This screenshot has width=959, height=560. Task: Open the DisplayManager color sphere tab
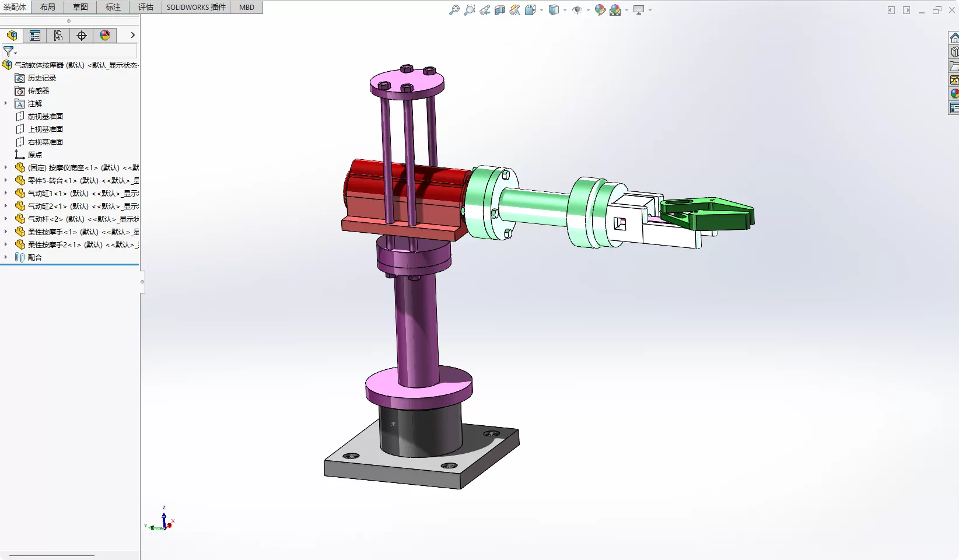pyautogui.click(x=105, y=36)
